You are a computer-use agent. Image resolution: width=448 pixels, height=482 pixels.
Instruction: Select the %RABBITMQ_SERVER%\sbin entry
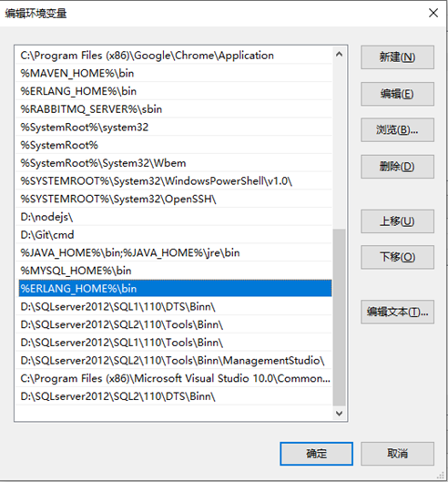[x=174, y=109]
